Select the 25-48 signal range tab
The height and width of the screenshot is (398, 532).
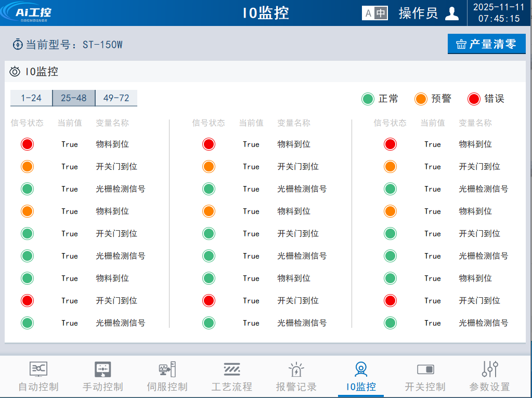tap(74, 98)
